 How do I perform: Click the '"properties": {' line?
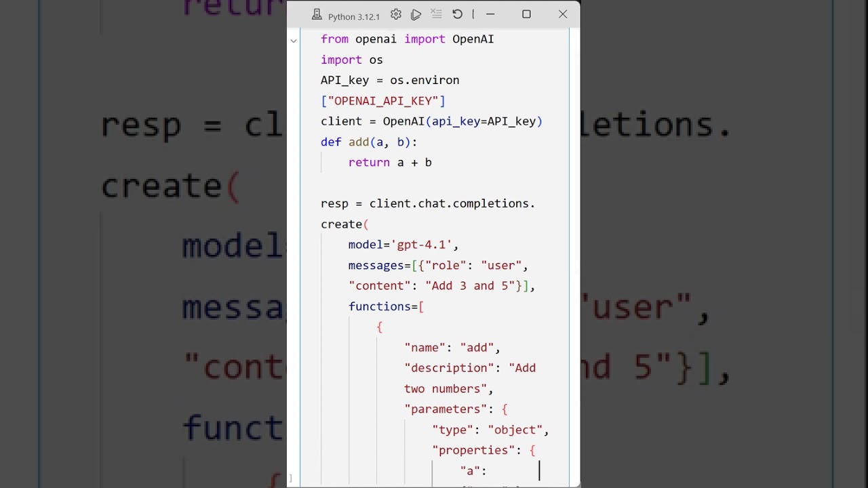click(484, 450)
